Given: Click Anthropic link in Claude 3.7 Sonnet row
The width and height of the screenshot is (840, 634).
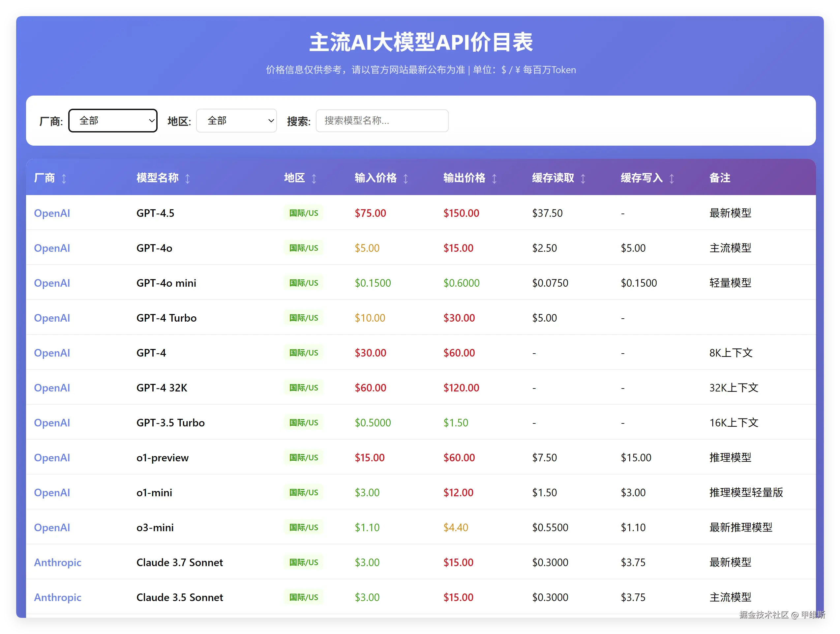Looking at the screenshot, I should click(58, 562).
